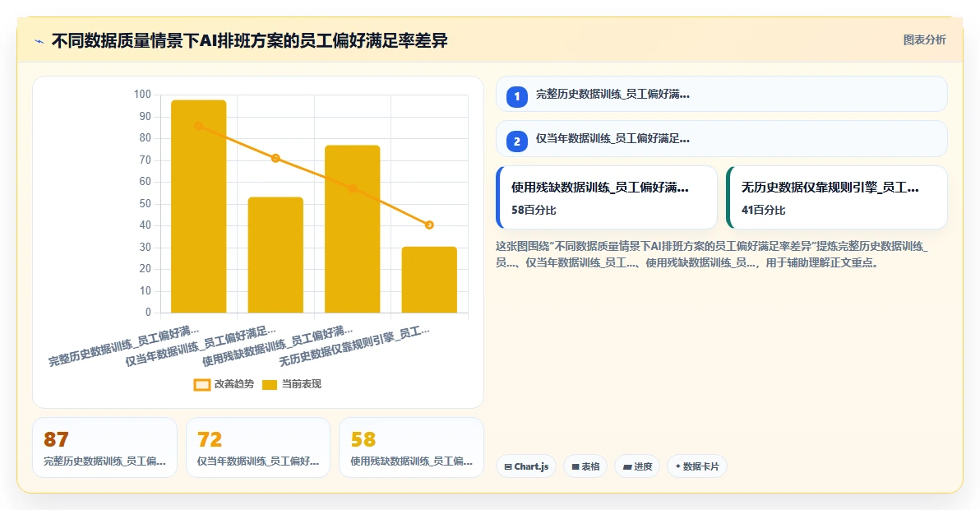Click the tallest bar for 完整历史数据训练
980x510 pixels.
pyautogui.click(x=199, y=206)
